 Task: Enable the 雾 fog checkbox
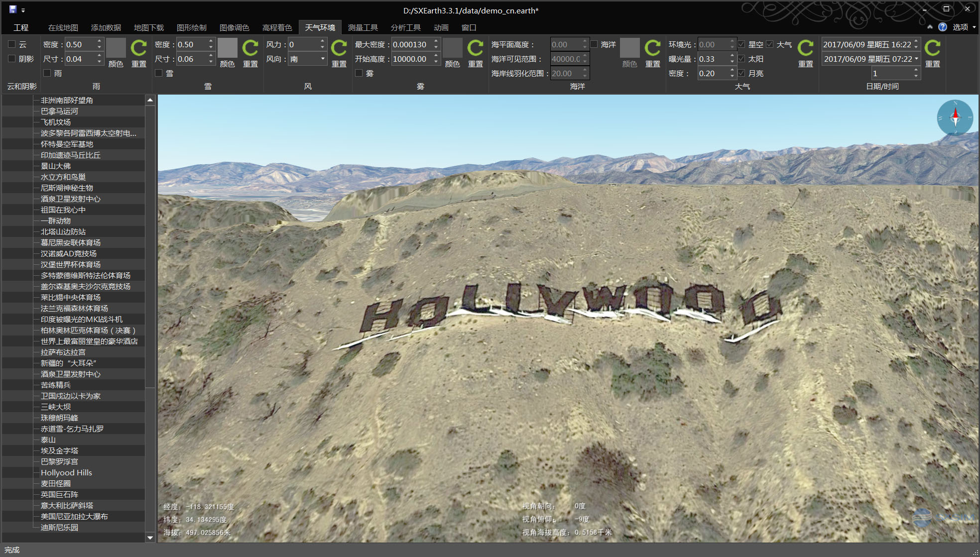coord(359,73)
